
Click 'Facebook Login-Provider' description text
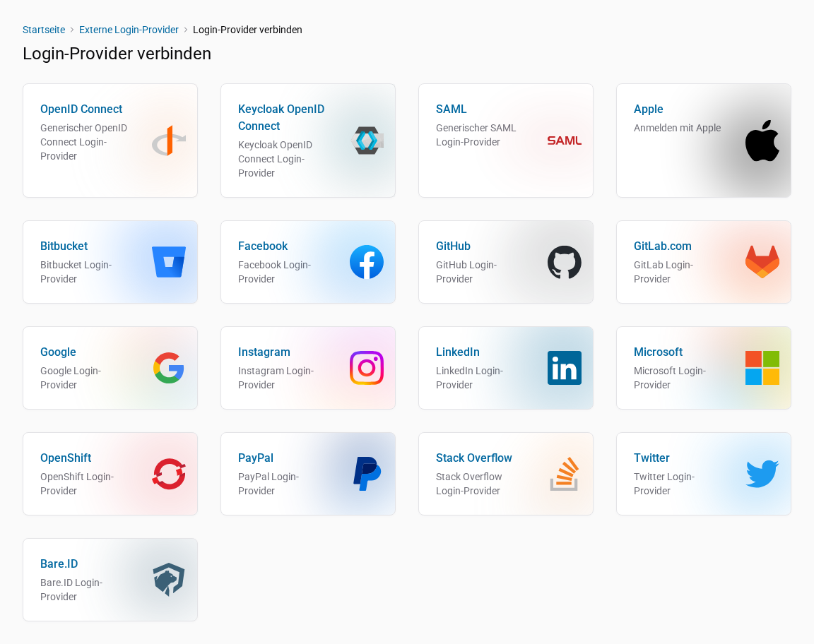(x=274, y=272)
